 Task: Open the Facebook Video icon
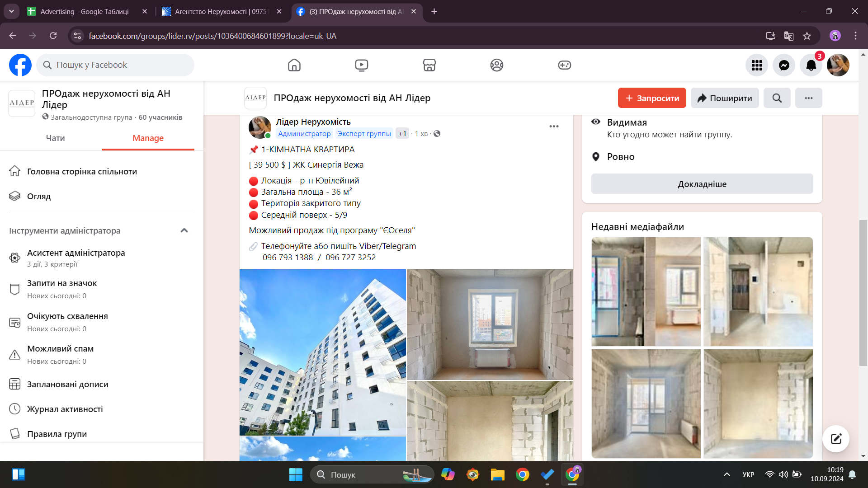click(x=361, y=65)
